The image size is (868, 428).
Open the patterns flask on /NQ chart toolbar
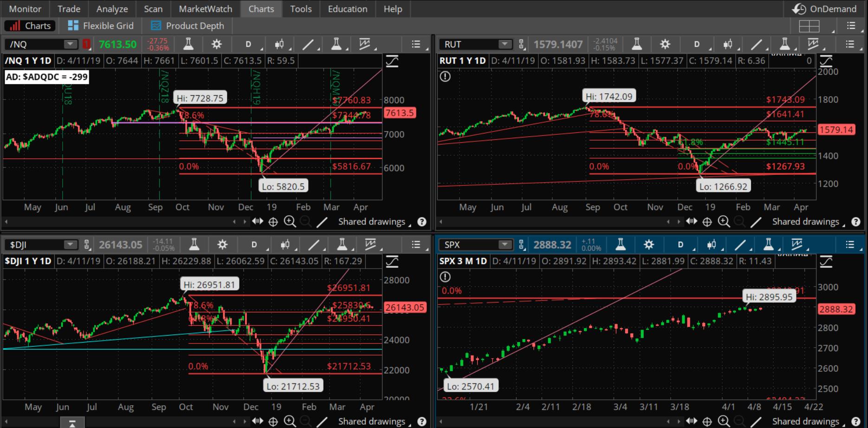(x=337, y=44)
